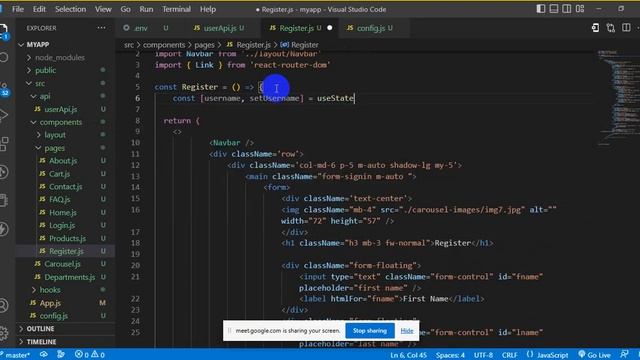Expand the TIMELINE section
The height and width of the screenshot is (360, 640).
point(41,342)
